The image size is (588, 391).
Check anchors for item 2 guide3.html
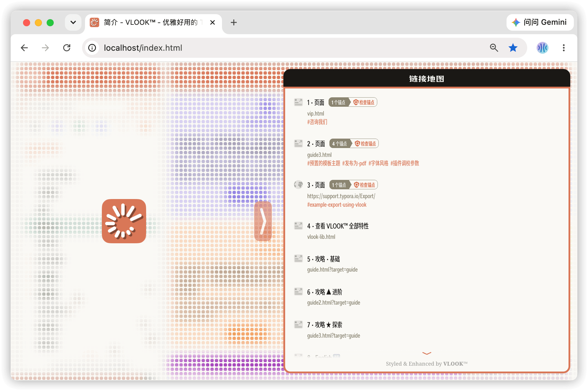coord(365,144)
